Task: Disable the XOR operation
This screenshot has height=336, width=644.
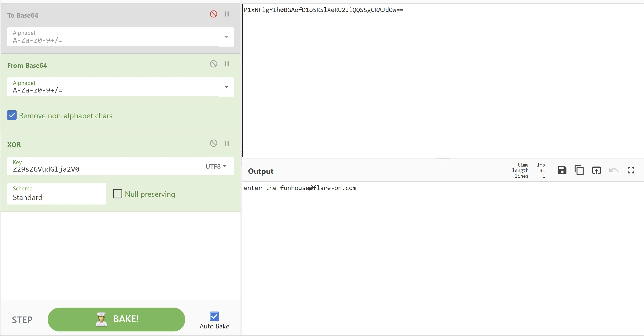Action: 213,143
